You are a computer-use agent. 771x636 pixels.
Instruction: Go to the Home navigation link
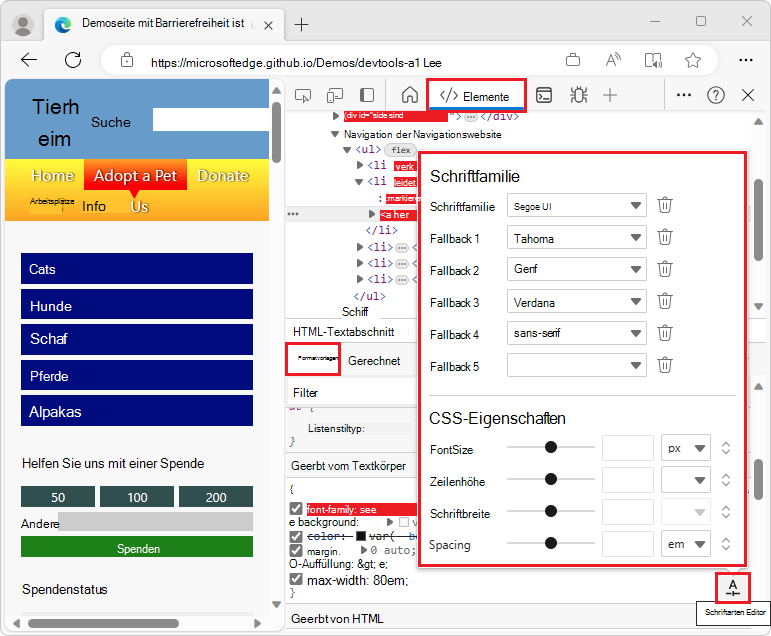coord(53,176)
